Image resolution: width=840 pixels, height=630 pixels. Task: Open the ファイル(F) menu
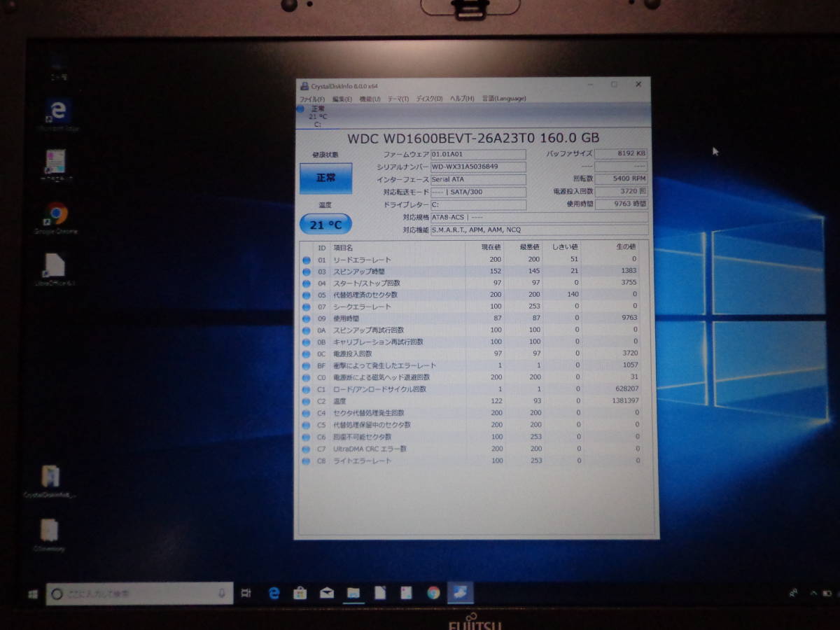312,99
